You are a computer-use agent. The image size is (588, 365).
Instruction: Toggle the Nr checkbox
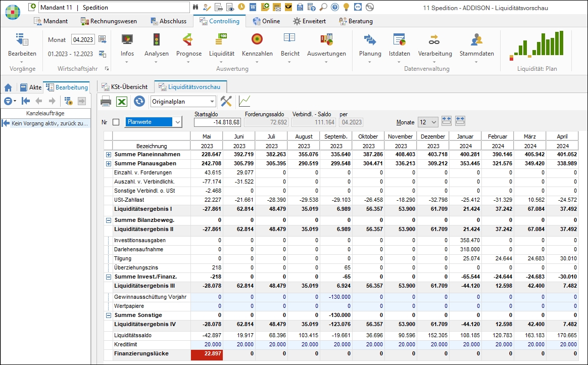[x=116, y=122]
